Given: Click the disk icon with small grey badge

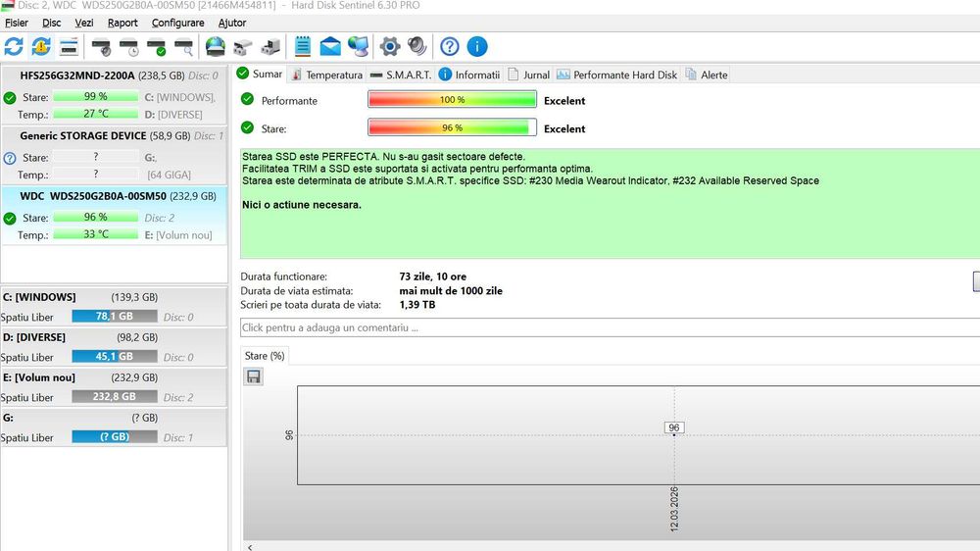Looking at the screenshot, I should pyautogui.click(x=101, y=47).
